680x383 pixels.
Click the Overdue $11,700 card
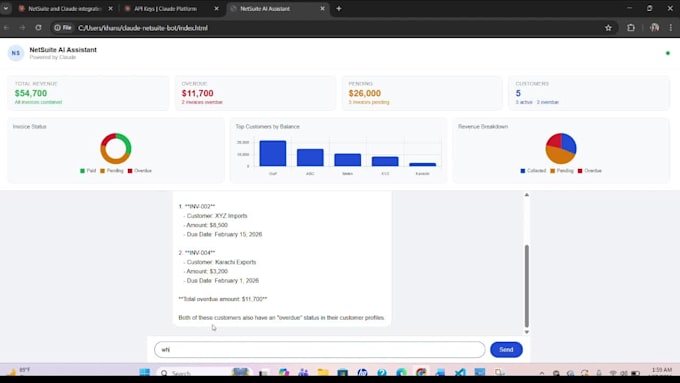click(x=255, y=93)
